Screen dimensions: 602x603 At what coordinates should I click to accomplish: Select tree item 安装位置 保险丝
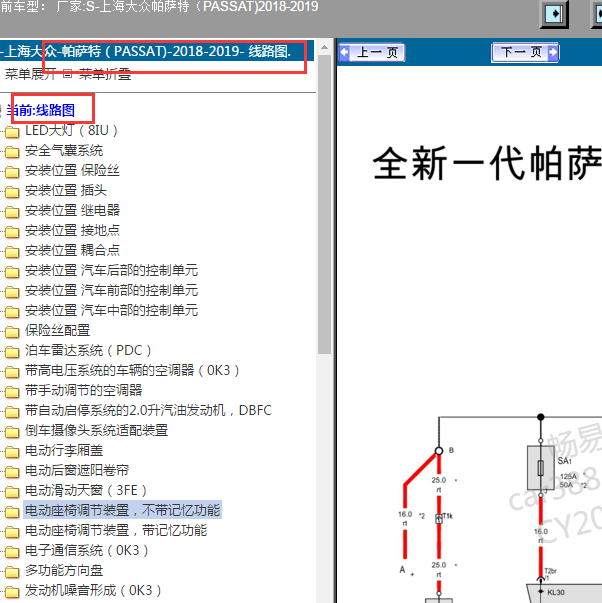[x=72, y=170]
